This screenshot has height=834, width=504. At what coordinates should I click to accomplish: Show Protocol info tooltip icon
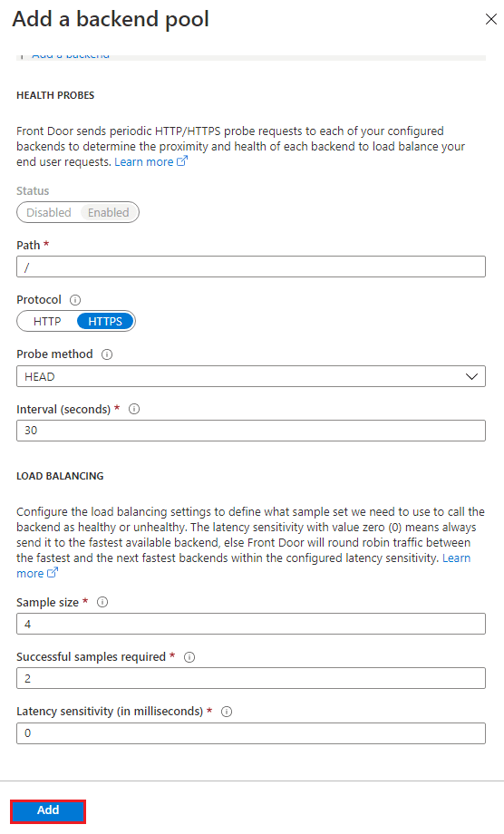[x=75, y=300]
